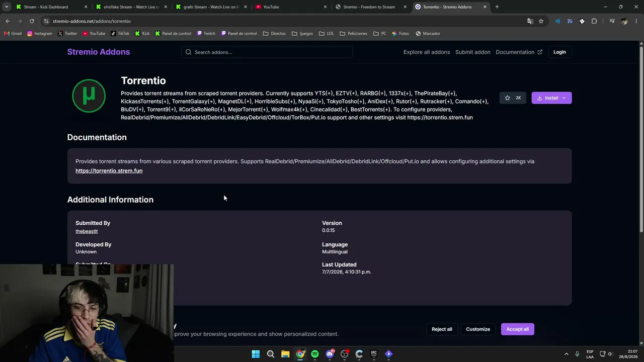Open the Documentation external link
This screenshot has height=362, width=644.
[519, 52]
